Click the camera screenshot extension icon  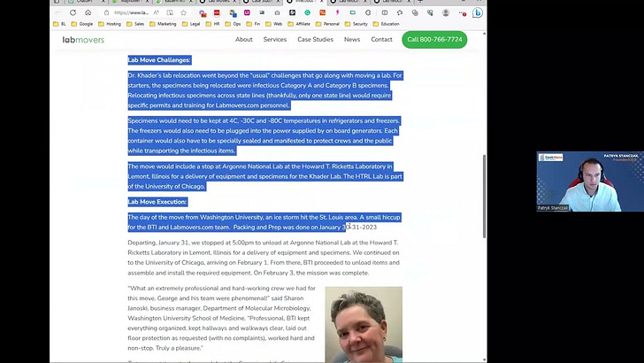(x=277, y=12)
